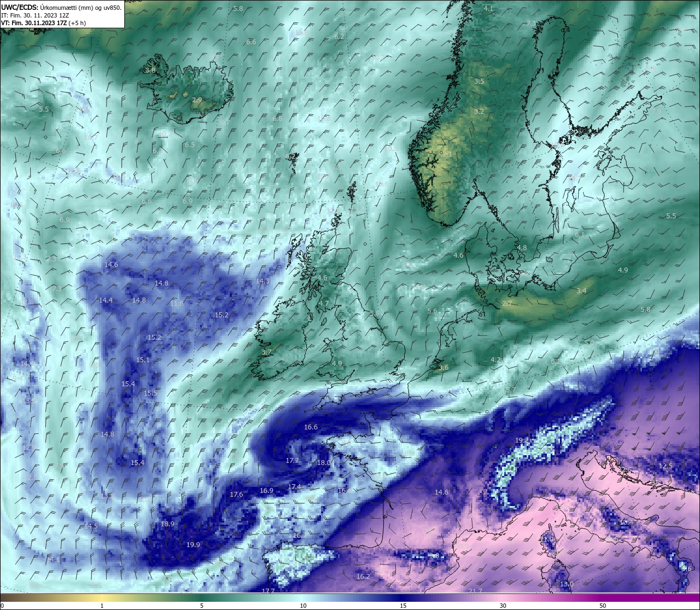The image size is (700, 610).
Task: Click the 13.0 value near Sardinia
Action: 567,584
